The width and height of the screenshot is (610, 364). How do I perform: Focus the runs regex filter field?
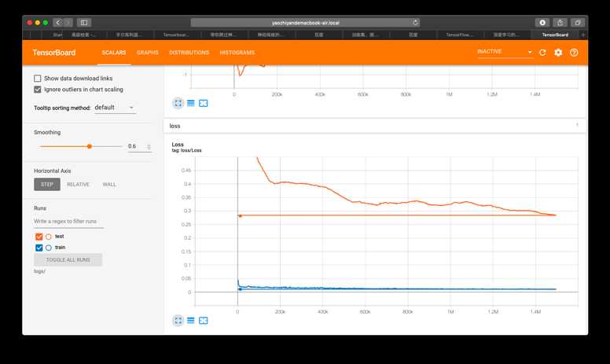pyautogui.click(x=68, y=221)
